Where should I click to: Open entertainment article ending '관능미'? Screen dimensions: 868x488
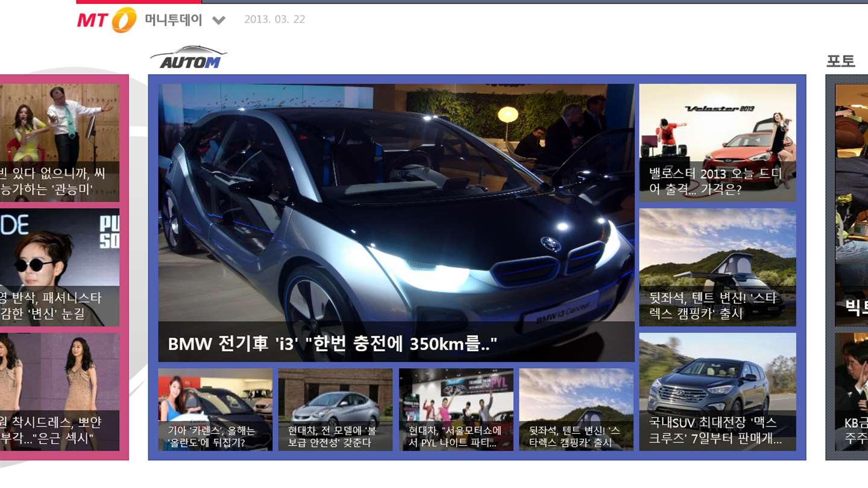point(60,143)
